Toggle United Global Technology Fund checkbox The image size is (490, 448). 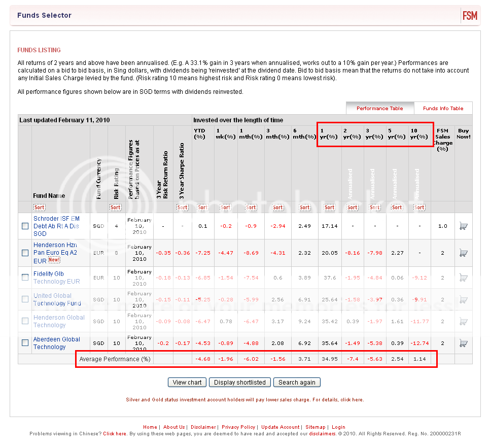tap(25, 299)
